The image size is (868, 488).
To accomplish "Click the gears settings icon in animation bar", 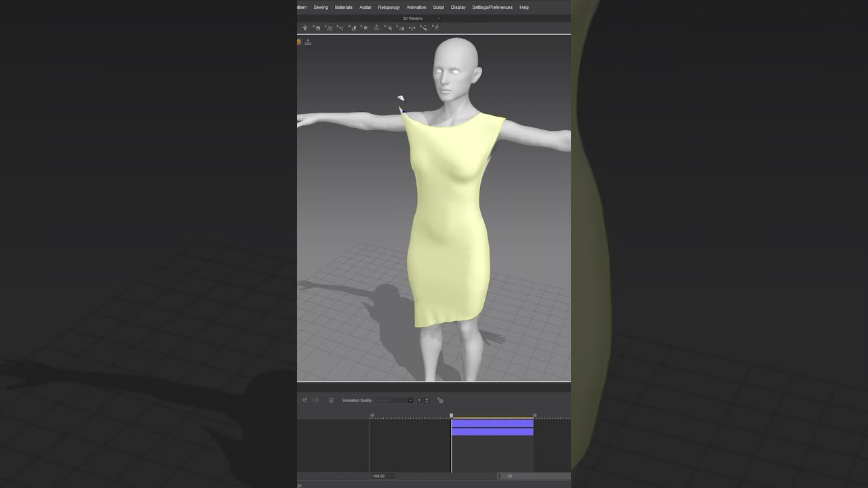I will point(440,401).
